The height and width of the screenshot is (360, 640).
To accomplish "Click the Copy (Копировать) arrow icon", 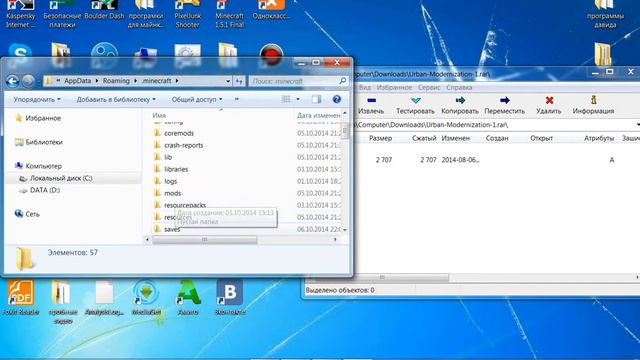I will (460, 100).
